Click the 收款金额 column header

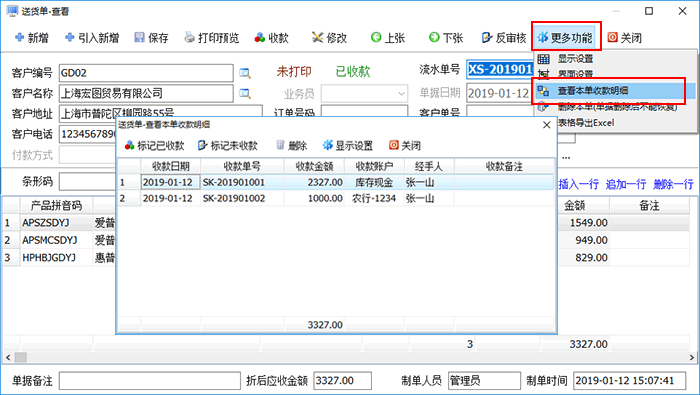314,166
